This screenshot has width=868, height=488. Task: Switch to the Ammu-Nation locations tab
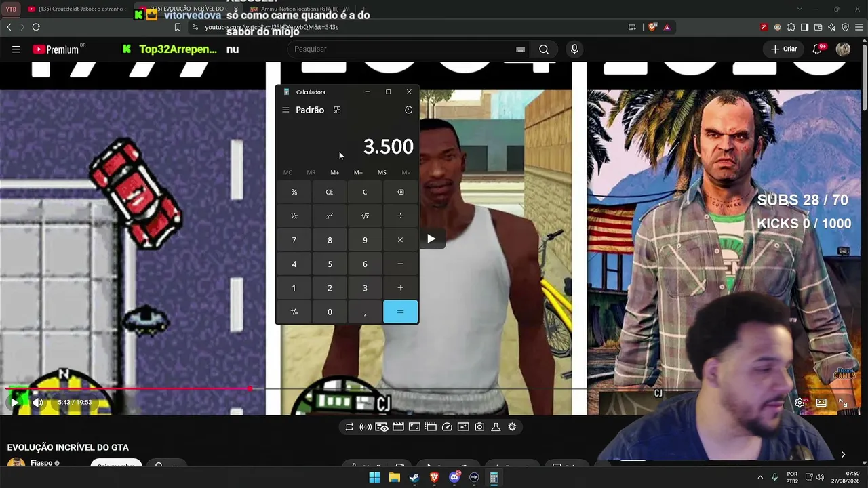click(x=302, y=9)
